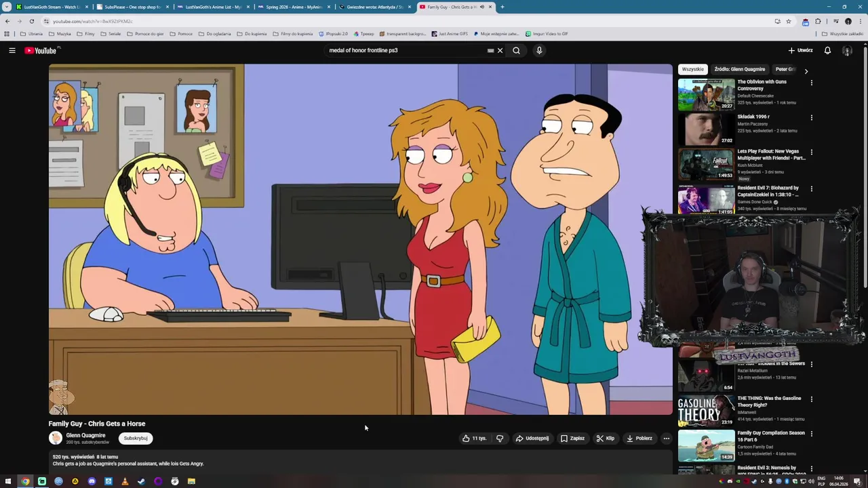The image size is (868, 488).
Task: Click the Pobierz download button
Action: [639, 439]
